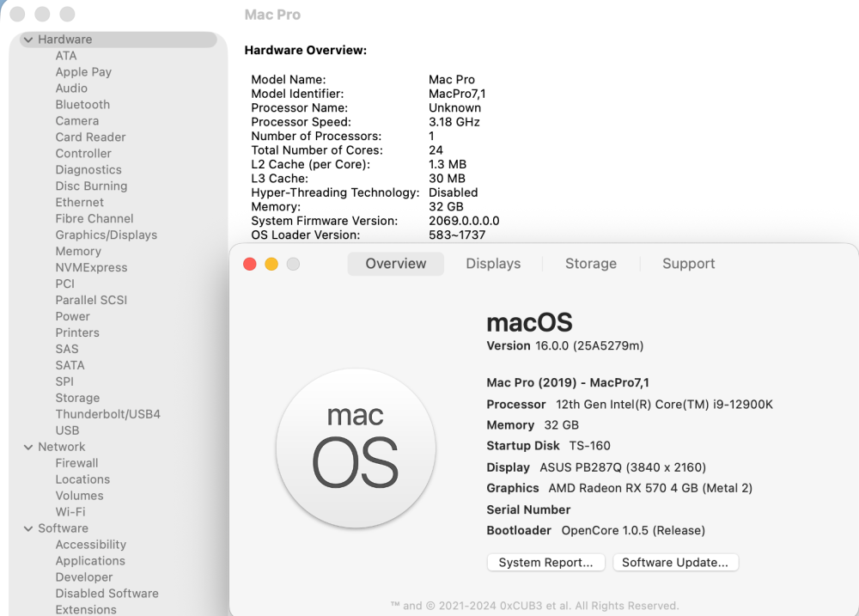Select Camera in the sidebar
The width and height of the screenshot is (859, 616).
[x=76, y=121]
